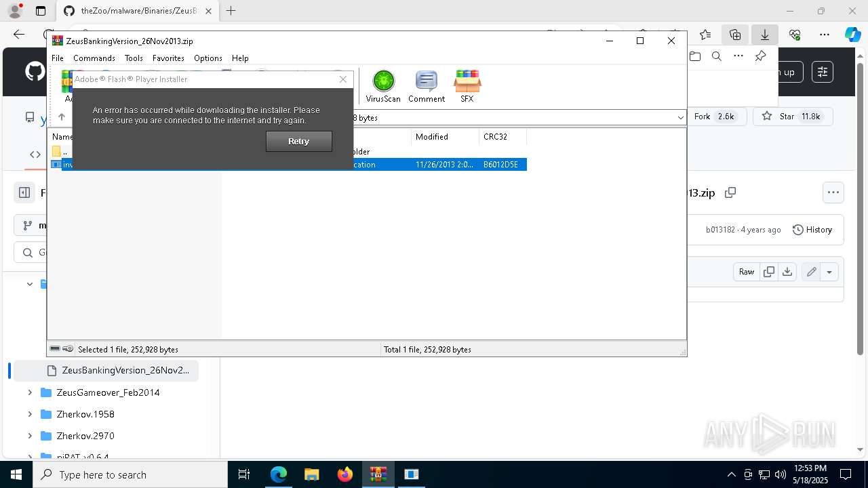This screenshot has height=488, width=868.
Task: Open Edge Settings and more ellipsis
Action: point(825,35)
